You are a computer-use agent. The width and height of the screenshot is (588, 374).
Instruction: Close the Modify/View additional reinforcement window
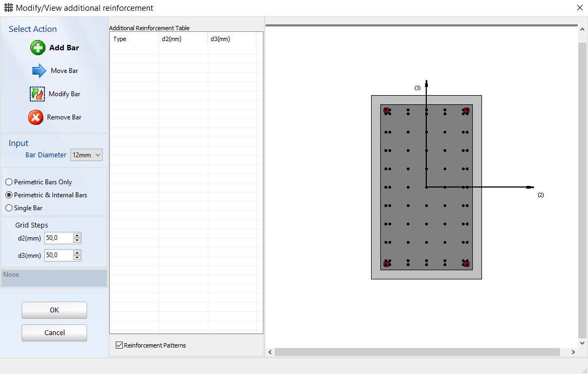580,8
